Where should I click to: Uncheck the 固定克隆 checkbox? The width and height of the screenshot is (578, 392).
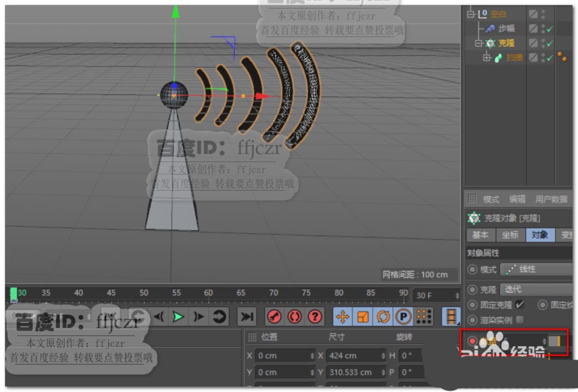click(520, 304)
